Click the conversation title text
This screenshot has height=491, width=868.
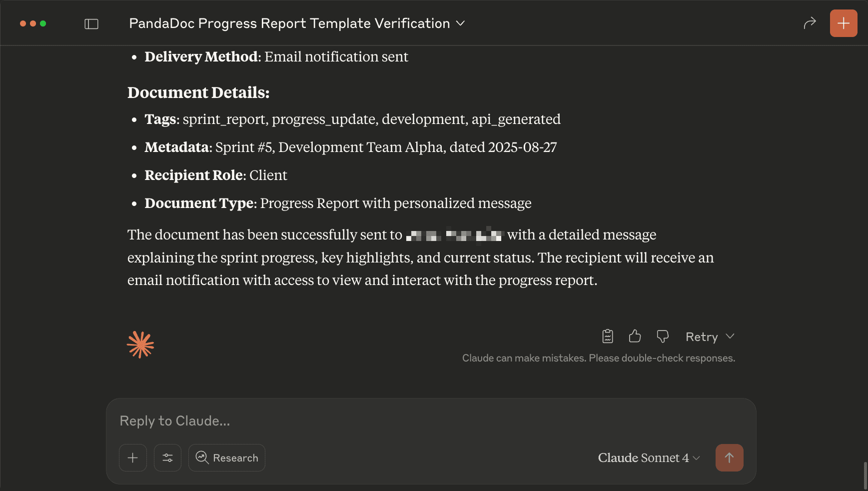pos(289,23)
